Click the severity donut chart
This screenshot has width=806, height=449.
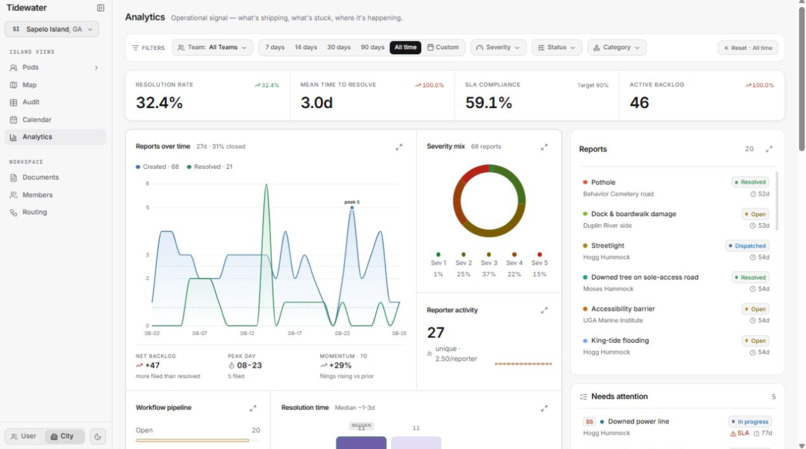tap(489, 201)
